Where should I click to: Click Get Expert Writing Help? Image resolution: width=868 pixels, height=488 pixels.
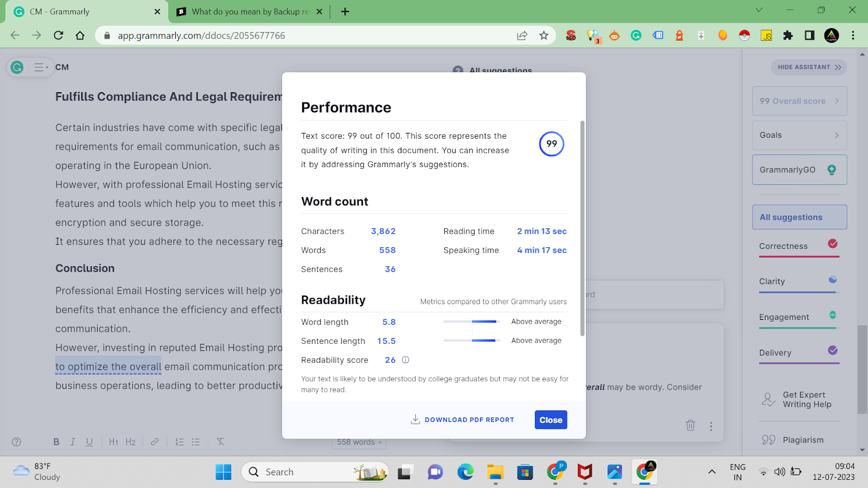[x=796, y=400]
